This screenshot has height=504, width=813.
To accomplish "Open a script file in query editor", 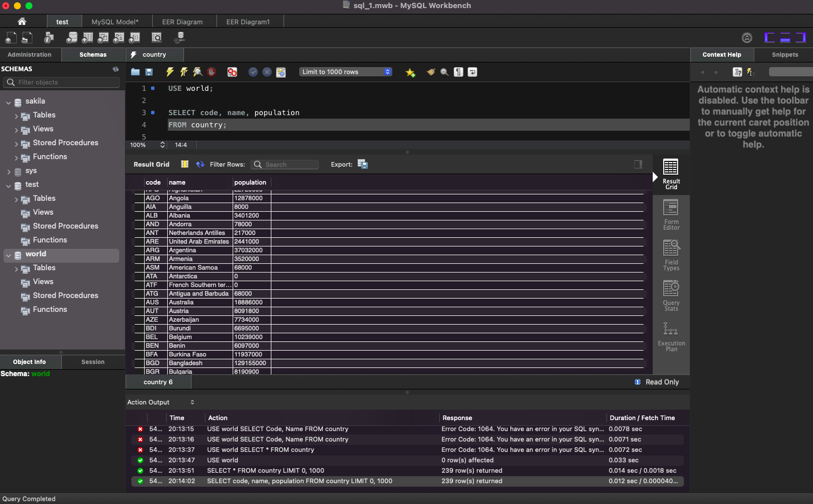I will click(135, 72).
